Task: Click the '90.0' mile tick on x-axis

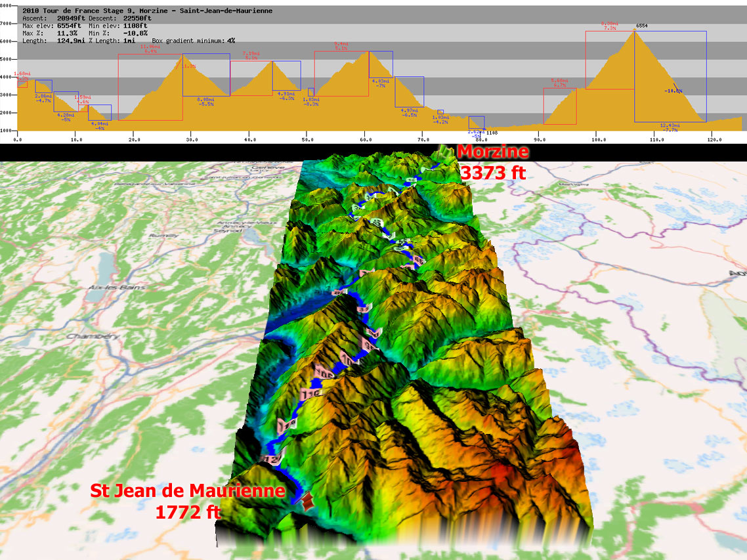Action: pyautogui.click(x=540, y=140)
